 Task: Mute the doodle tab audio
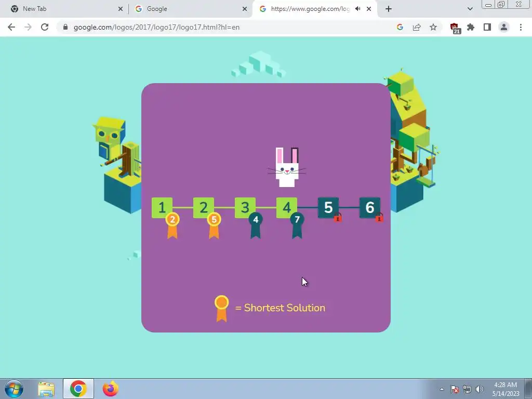(357, 9)
